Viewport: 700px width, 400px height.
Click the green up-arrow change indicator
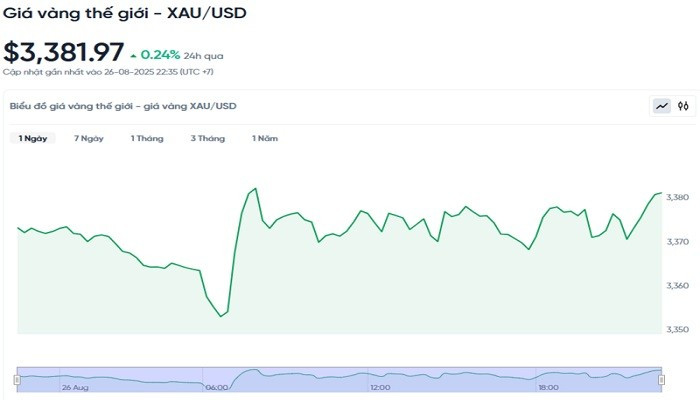click(x=134, y=54)
